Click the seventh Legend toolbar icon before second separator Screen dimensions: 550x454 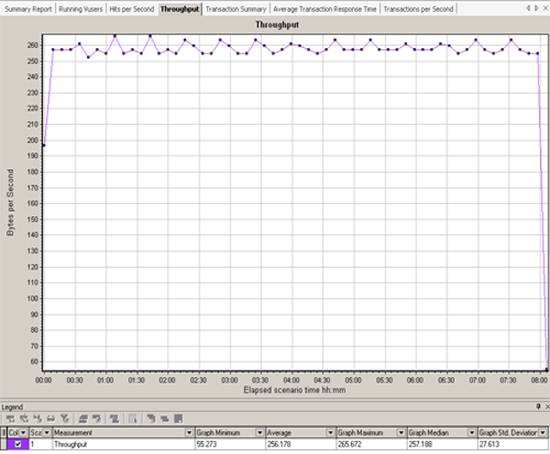pyautogui.click(x=96, y=419)
